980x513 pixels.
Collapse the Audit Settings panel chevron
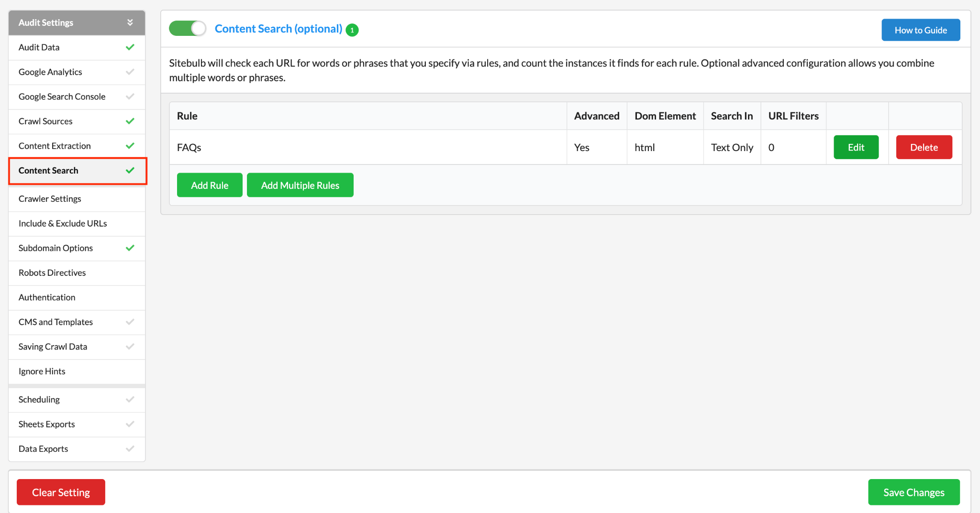click(x=130, y=22)
